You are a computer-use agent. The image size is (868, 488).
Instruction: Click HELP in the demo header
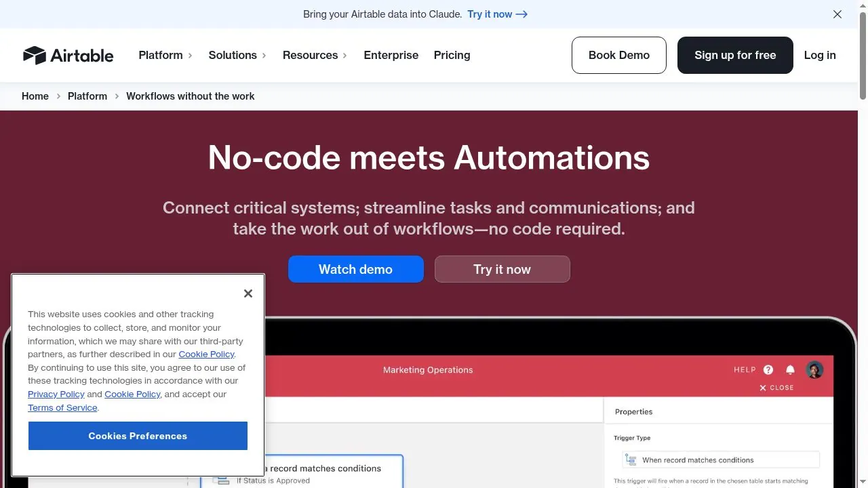pyautogui.click(x=745, y=370)
